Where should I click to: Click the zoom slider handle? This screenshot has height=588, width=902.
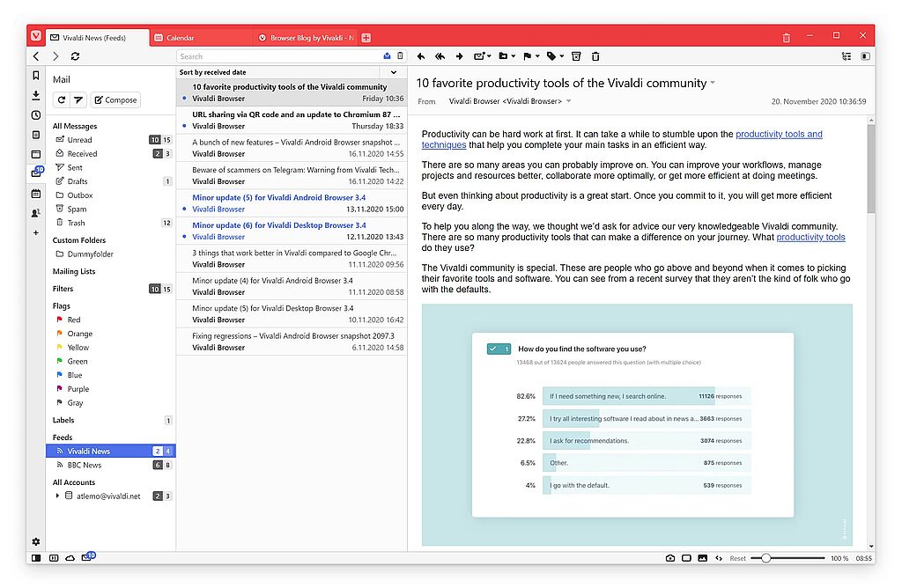(x=765, y=558)
